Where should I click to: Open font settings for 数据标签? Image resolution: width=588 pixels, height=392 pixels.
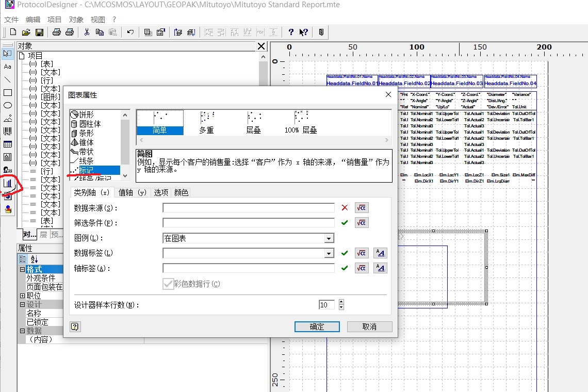pos(380,253)
